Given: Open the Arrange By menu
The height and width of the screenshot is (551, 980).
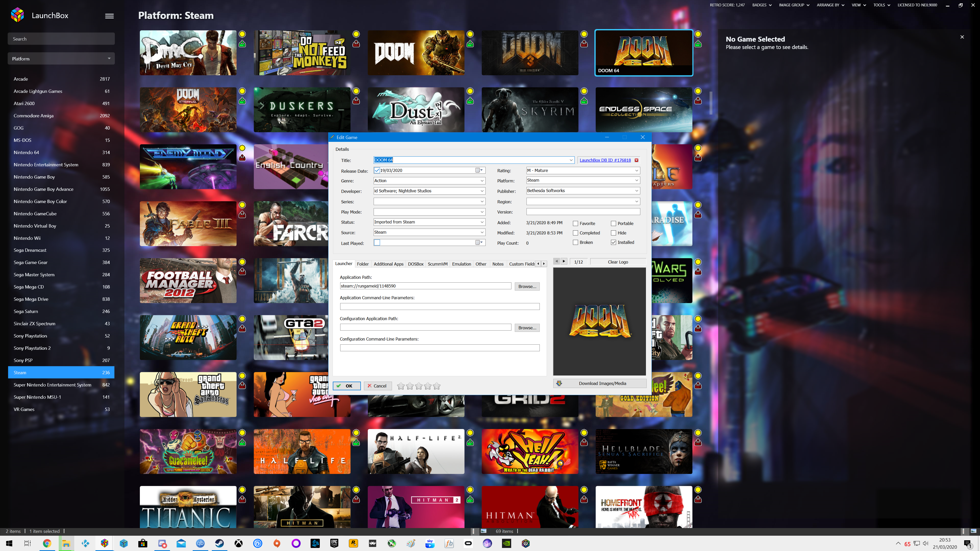Looking at the screenshot, I should coord(830,5).
